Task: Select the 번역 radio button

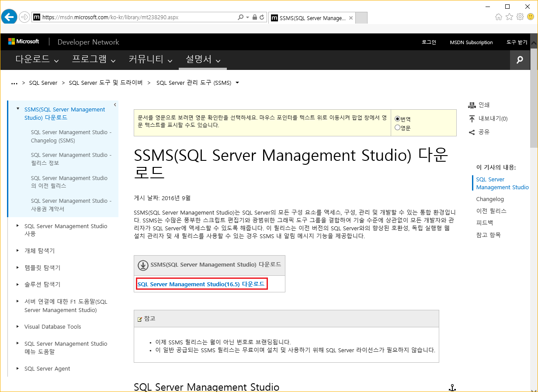Action: (397, 119)
